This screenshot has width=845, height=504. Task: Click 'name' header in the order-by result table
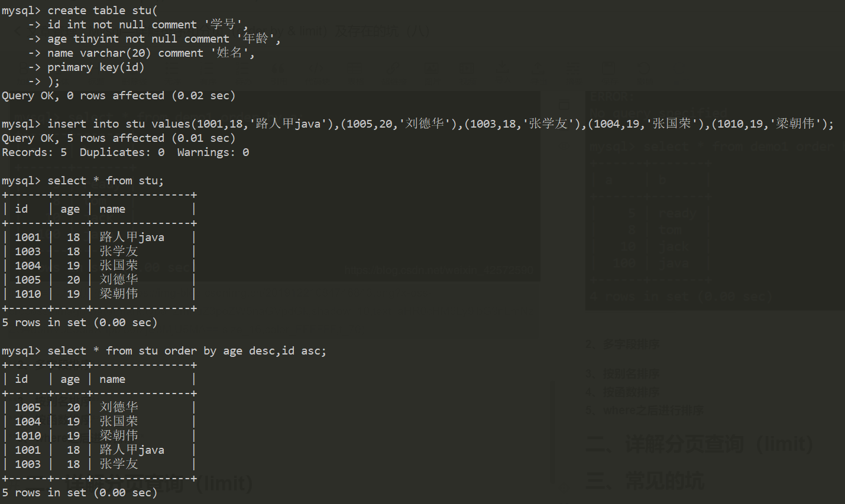[112, 379]
